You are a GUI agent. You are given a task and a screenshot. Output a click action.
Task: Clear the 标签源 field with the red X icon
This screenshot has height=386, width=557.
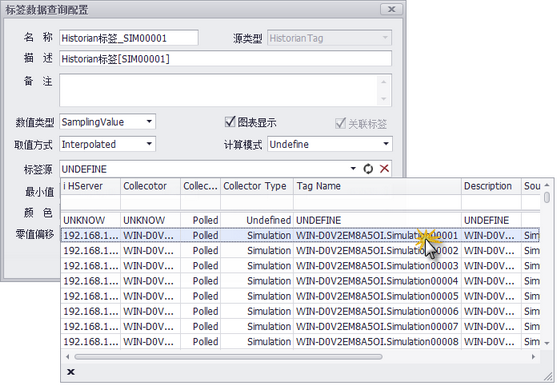(384, 169)
